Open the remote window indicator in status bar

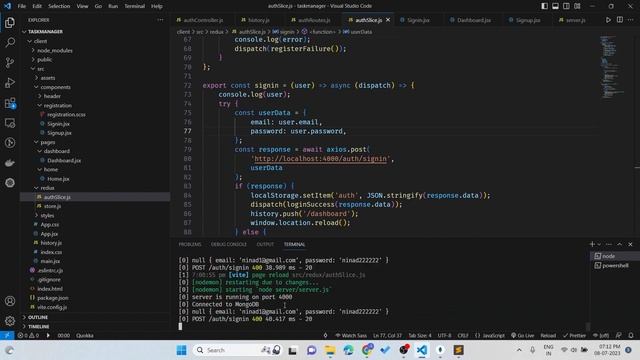7,336
